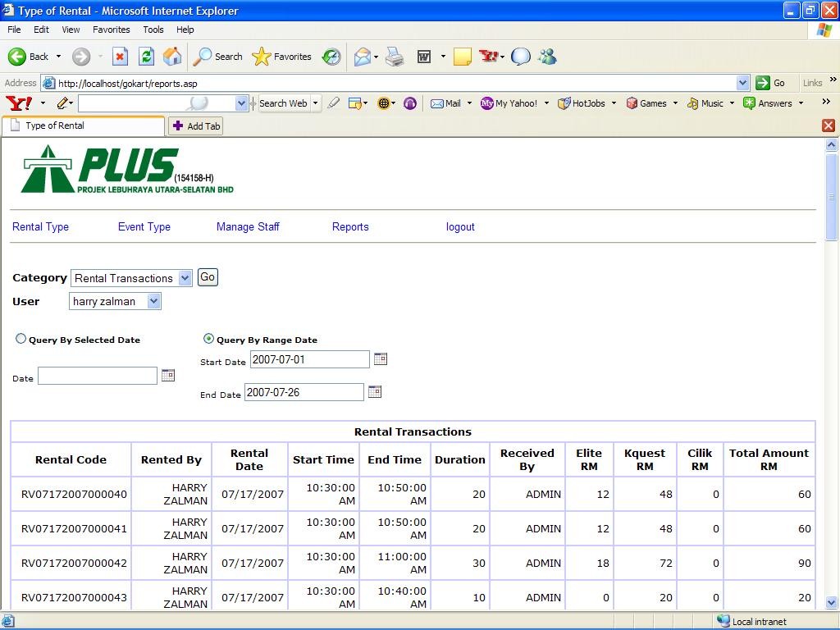Open the calendar icon beside Start Date
The width and height of the screenshot is (840, 630).
point(380,358)
